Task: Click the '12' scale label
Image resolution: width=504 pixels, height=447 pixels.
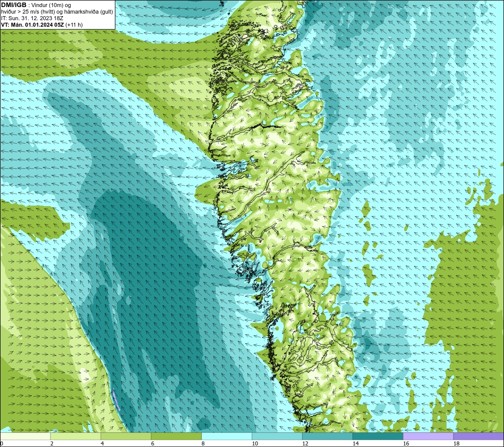Action: point(305,444)
